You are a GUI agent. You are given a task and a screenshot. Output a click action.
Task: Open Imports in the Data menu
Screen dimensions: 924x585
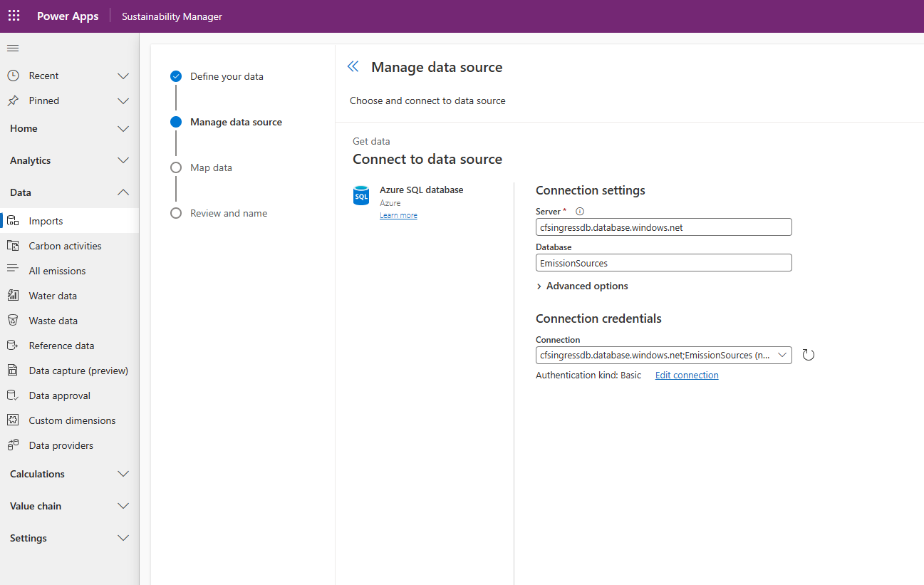coord(69,221)
